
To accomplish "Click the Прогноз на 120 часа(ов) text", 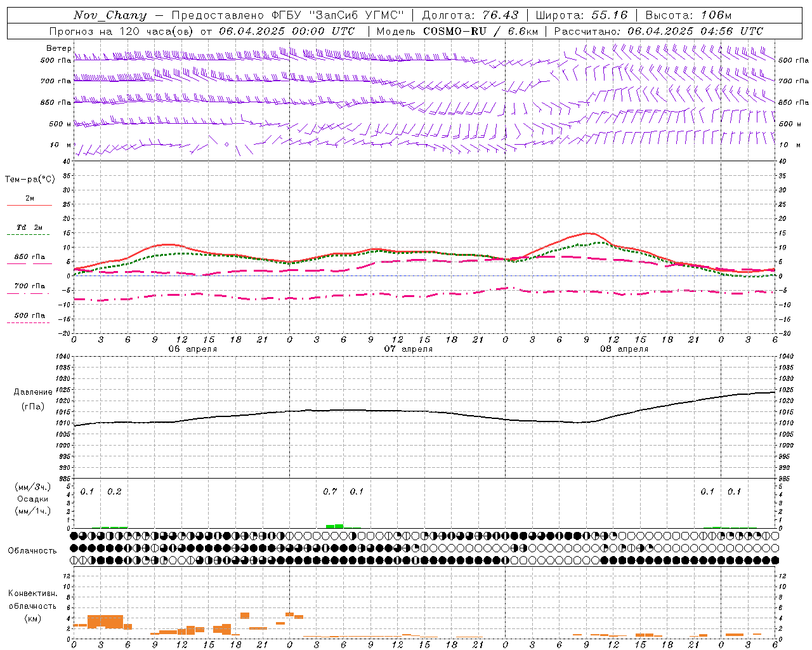I will pos(121,31).
